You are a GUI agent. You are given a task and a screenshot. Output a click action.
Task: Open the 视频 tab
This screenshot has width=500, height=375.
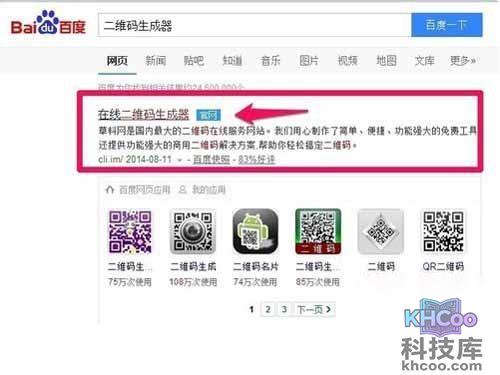point(348,61)
